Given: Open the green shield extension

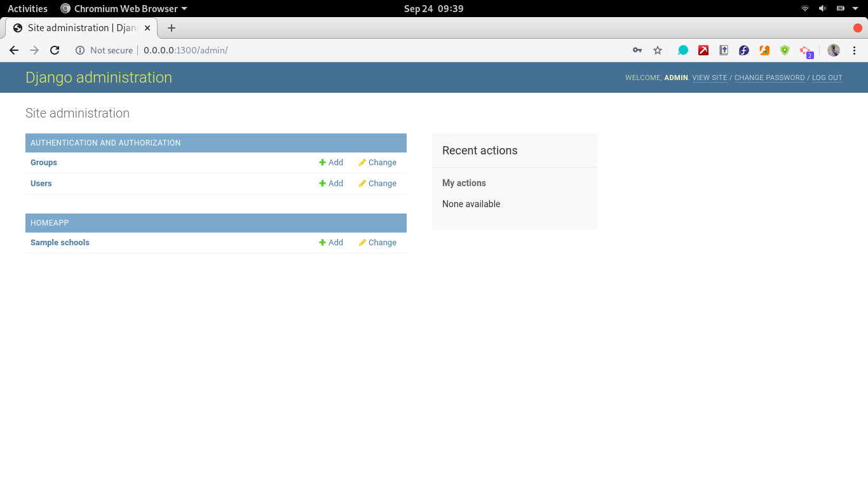Looking at the screenshot, I should pos(785,50).
